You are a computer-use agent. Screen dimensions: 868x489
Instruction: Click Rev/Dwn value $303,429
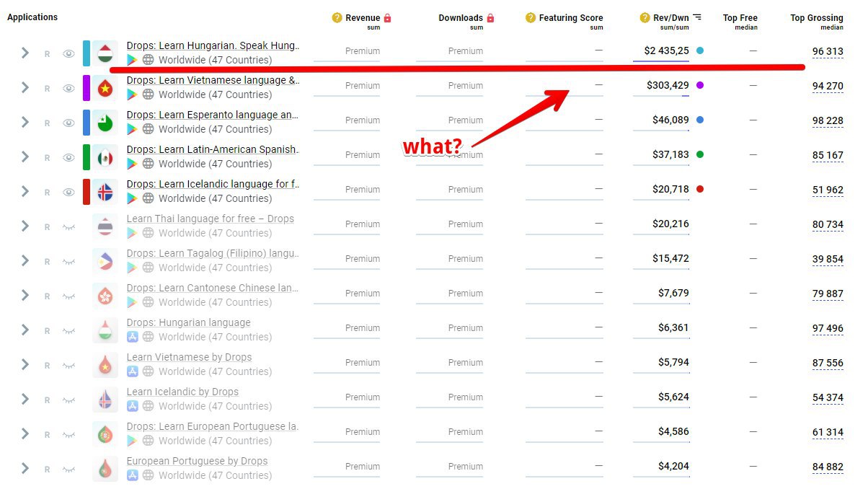click(x=668, y=85)
